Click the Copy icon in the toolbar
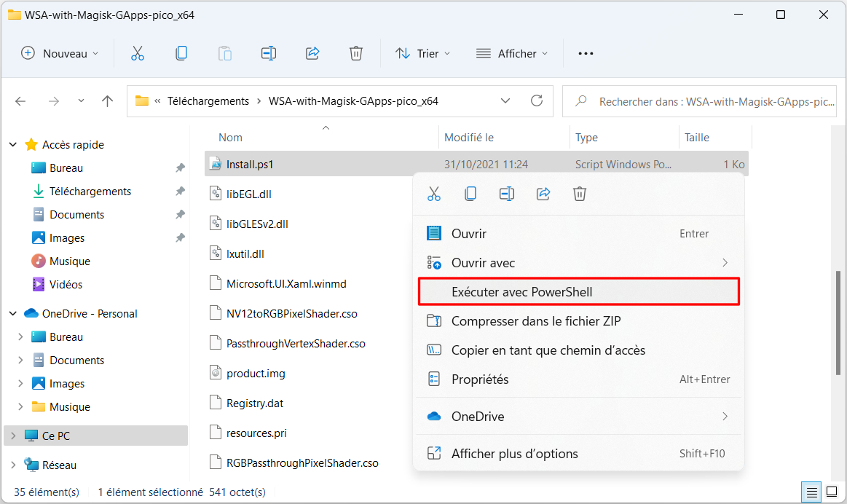This screenshot has width=847, height=504. click(181, 53)
